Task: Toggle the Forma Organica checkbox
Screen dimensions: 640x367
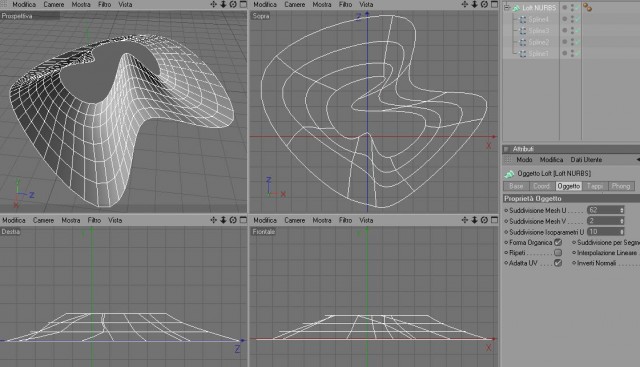Action: 558,242
